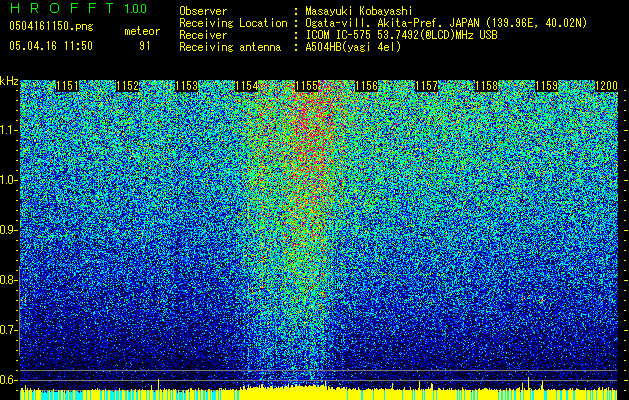Click the 0.9 kHz axis label
Image resolution: width=629 pixels, height=400 pixels.
click(x=8, y=230)
